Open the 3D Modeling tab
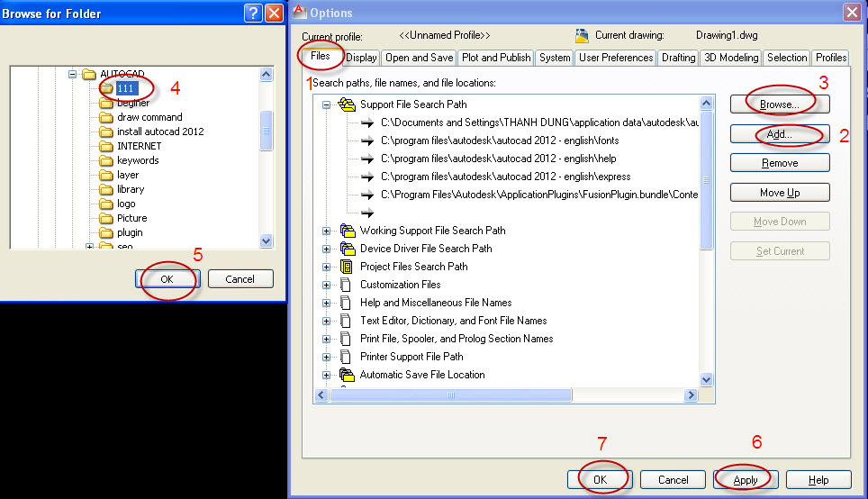Image resolution: width=868 pixels, height=499 pixels. click(x=731, y=58)
